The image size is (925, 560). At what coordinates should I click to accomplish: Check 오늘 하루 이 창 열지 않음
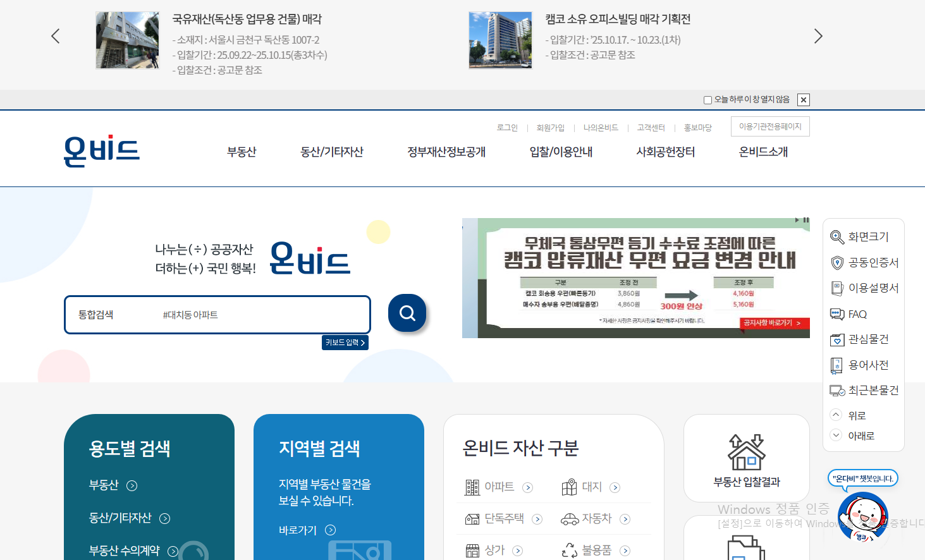(708, 100)
